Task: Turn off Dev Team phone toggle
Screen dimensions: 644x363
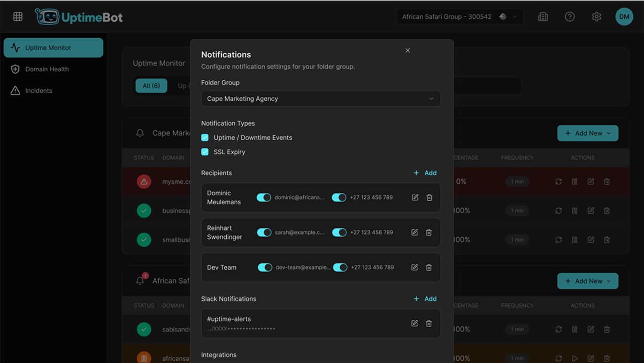Action: point(340,267)
